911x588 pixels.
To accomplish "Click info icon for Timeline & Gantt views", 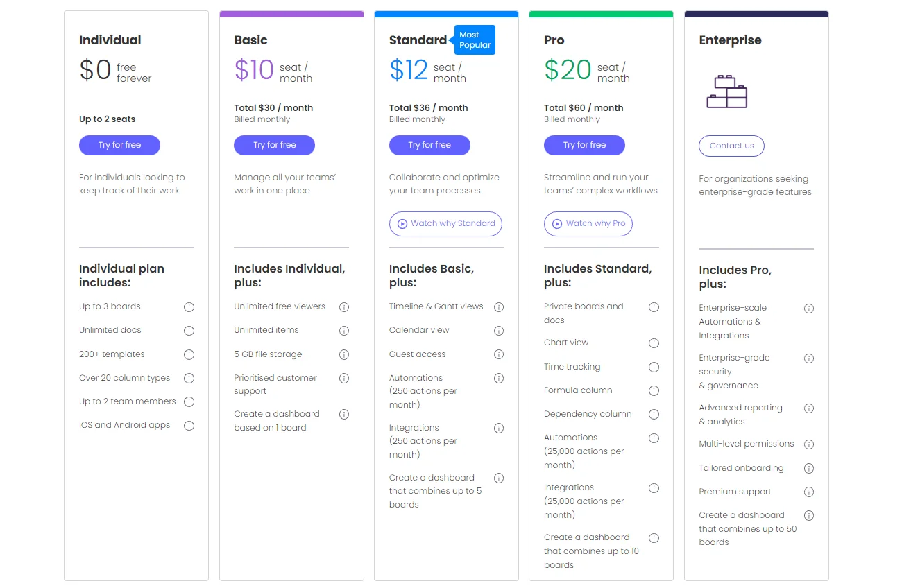I will [498, 307].
